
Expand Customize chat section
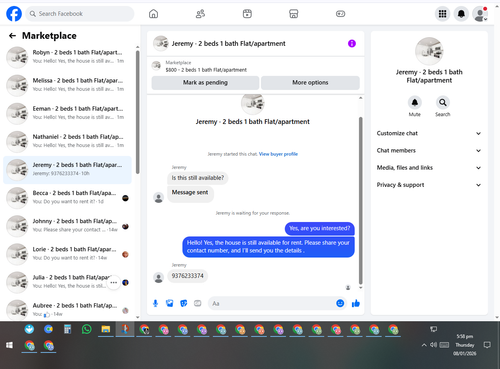[x=429, y=133]
